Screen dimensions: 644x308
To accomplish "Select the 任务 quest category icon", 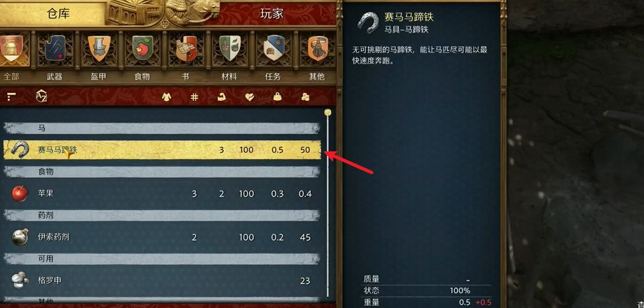I will (x=274, y=49).
